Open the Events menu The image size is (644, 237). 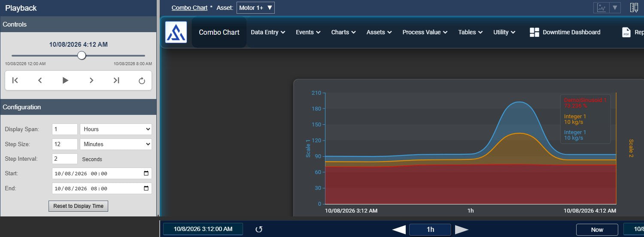(308, 32)
